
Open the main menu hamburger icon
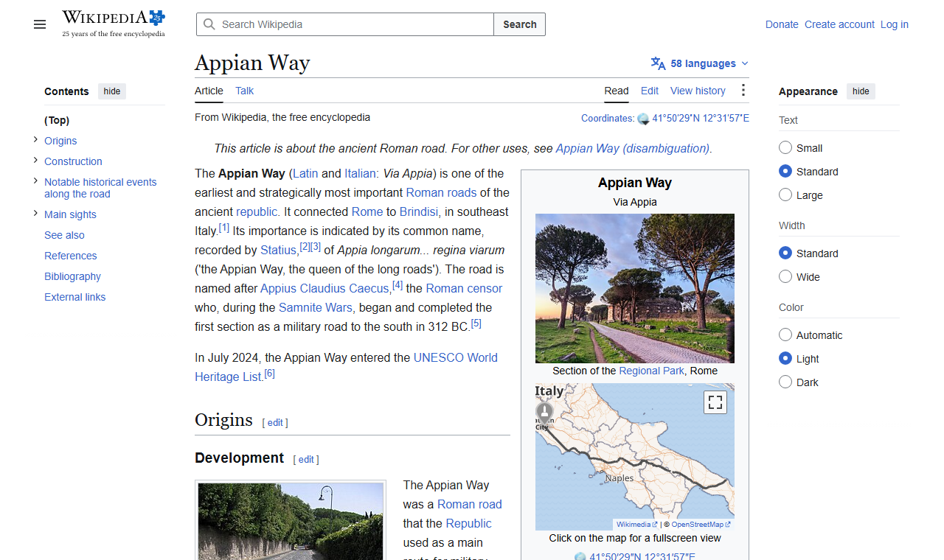coord(40,24)
